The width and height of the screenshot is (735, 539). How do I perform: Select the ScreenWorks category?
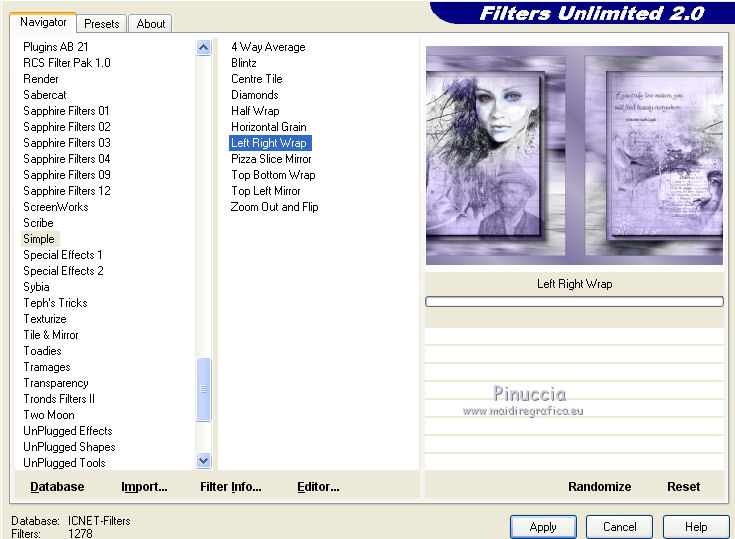coord(55,207)
